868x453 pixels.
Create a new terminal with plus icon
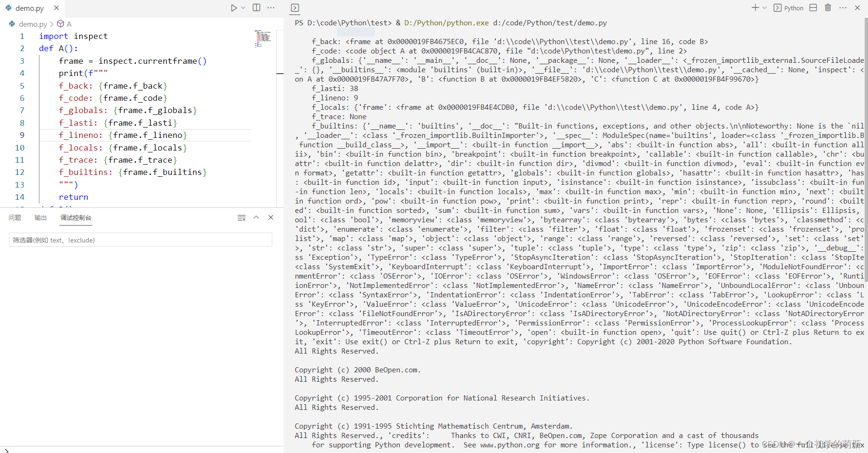click(x=755, y=8)
